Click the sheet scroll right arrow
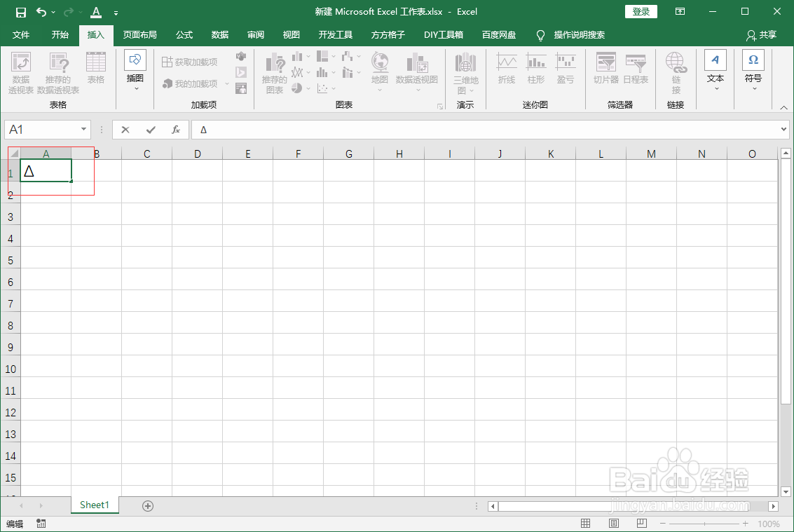794x532 pixels. [x=41, y=505]
